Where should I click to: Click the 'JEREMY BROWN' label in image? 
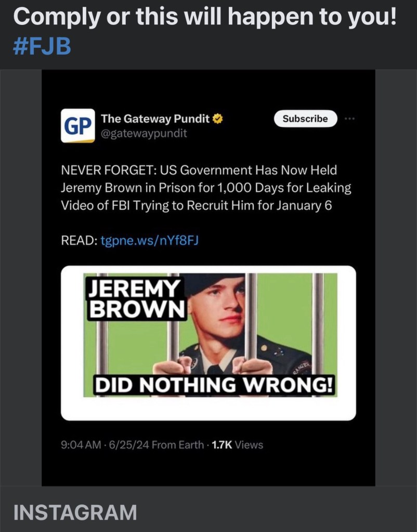(136, 299)
